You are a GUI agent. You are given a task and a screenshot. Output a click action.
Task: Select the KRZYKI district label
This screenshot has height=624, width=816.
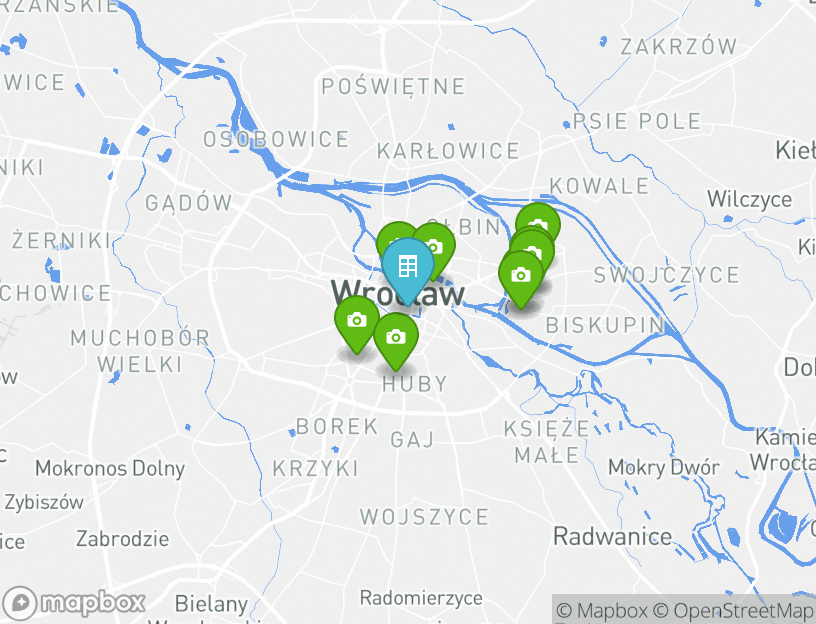click(316, 469)
